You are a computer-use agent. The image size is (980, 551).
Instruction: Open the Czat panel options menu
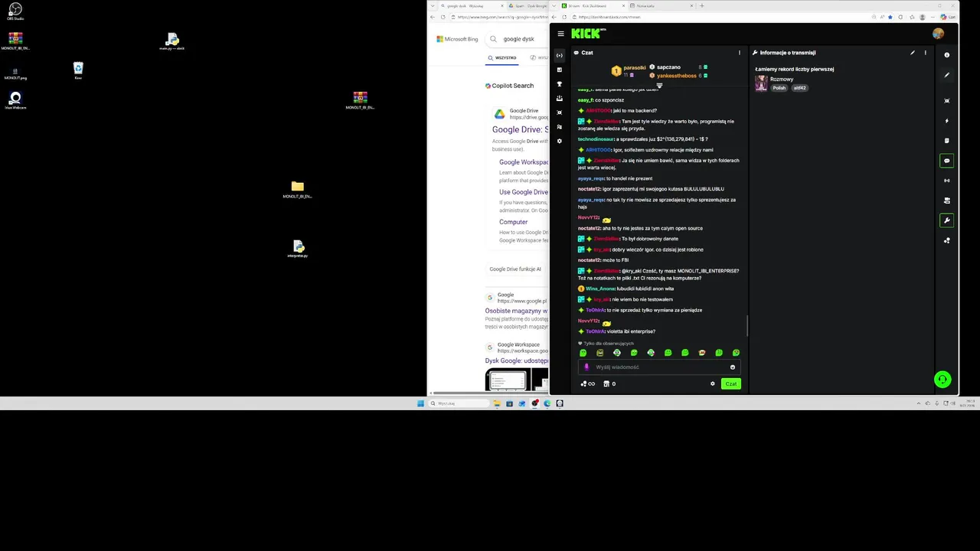click(739, 53)
